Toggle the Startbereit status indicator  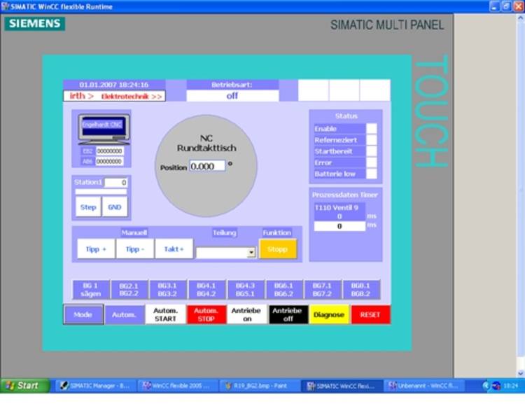click(x=371, y=151)
